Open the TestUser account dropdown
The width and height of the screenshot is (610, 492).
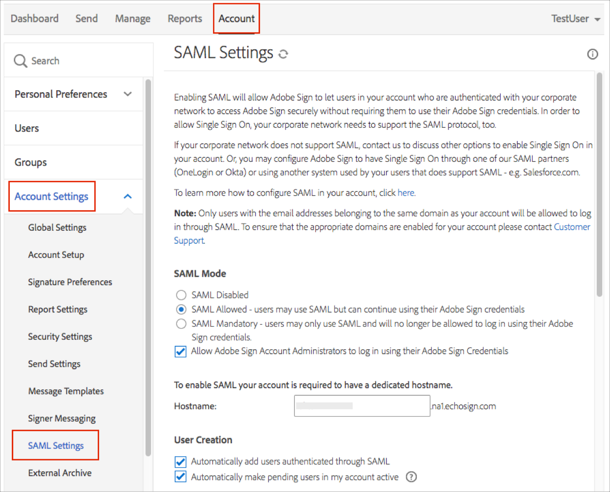point(575,18)
